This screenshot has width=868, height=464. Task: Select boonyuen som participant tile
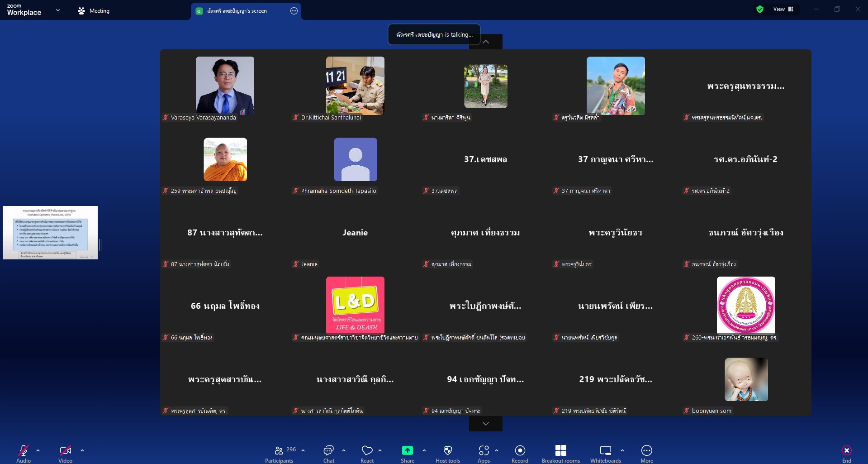(x=746, y=379)
